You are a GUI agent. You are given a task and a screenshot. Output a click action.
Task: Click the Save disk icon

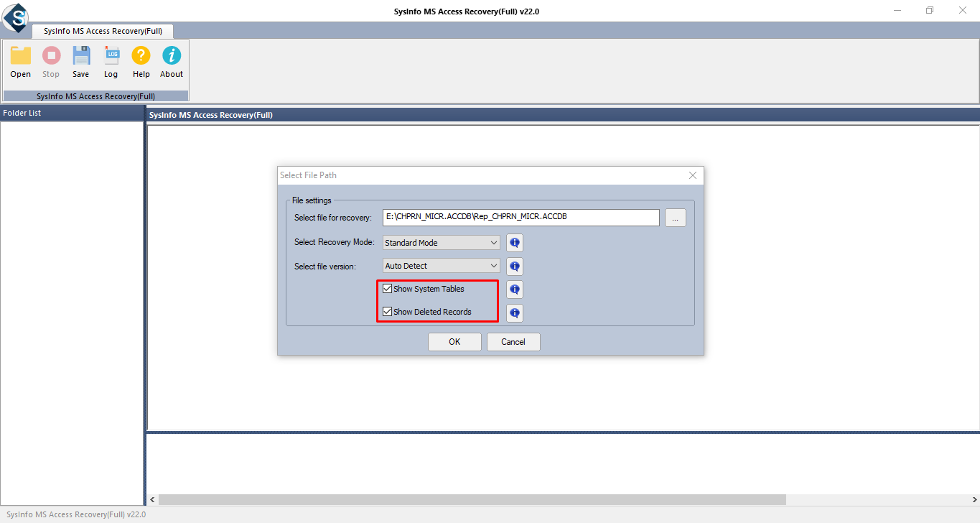81,56
